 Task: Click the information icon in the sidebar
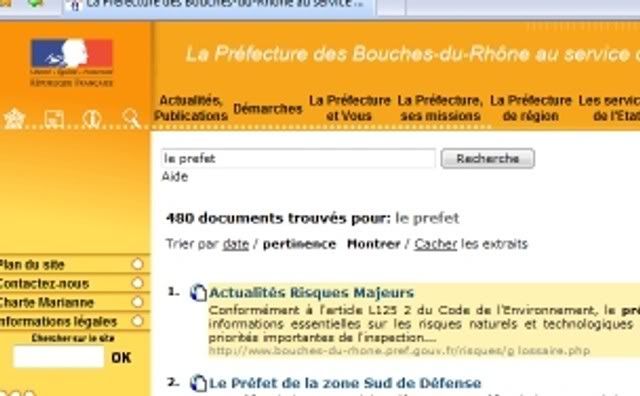(x=91, y=119)
